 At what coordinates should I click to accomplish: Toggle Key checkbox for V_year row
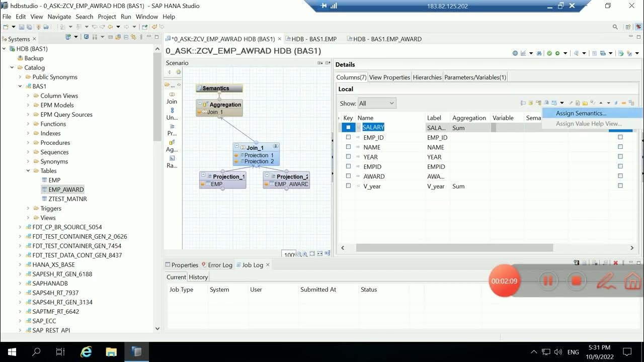(348, 186)
